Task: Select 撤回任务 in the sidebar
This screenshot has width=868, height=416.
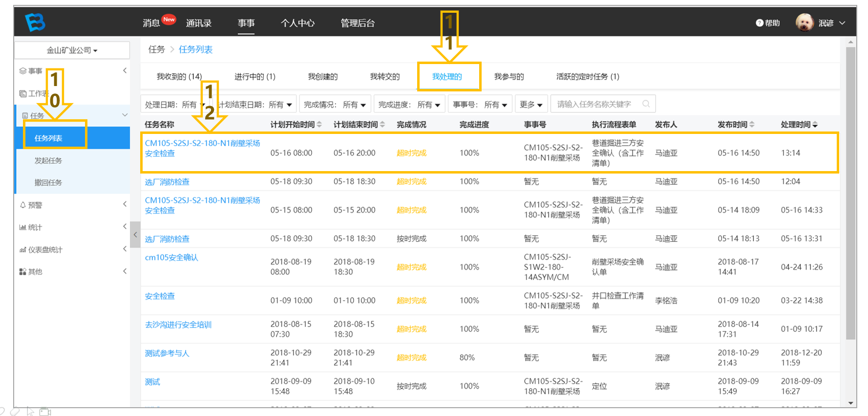Action: (x=48, y=182)
